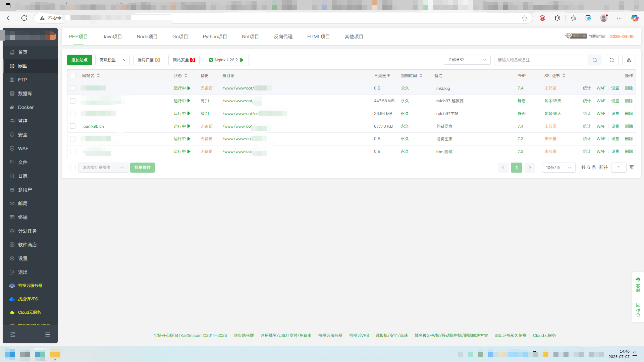This screenshot has width=644, height=362.
Task: Click the sidebar list icon at bottom right
Action: [x=48, y=335]
